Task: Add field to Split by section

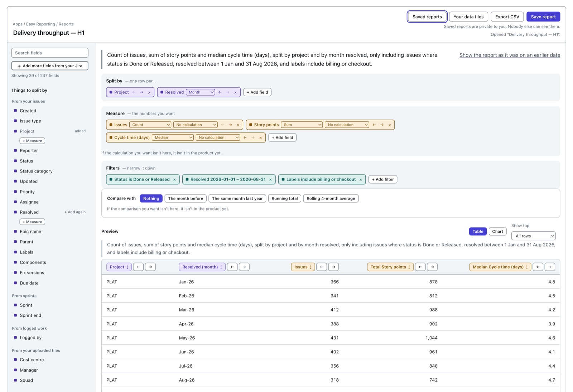Action: (257, 92)
